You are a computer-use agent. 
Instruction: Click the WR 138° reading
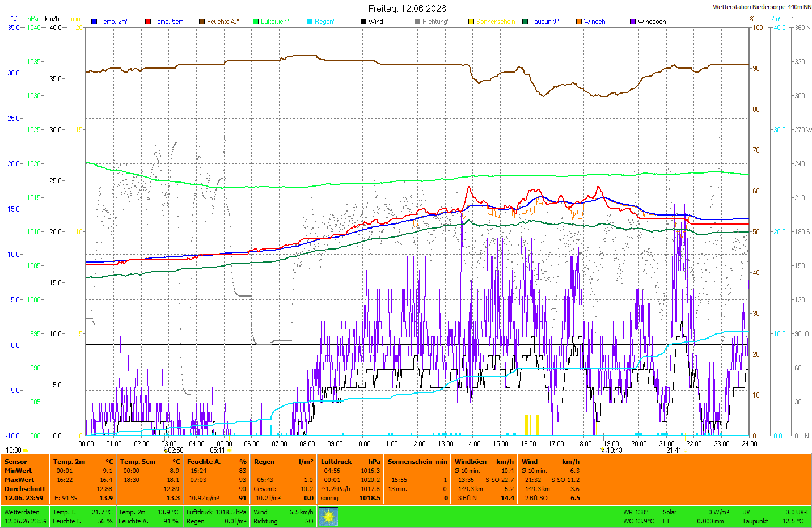pyautogui.click(x=636, y=512)
